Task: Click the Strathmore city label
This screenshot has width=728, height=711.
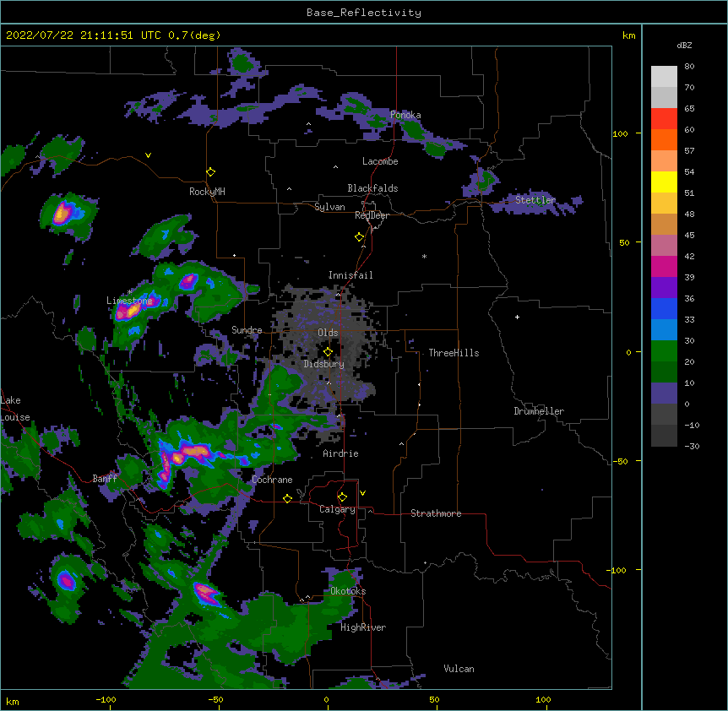Action: (x=436, y=513)
